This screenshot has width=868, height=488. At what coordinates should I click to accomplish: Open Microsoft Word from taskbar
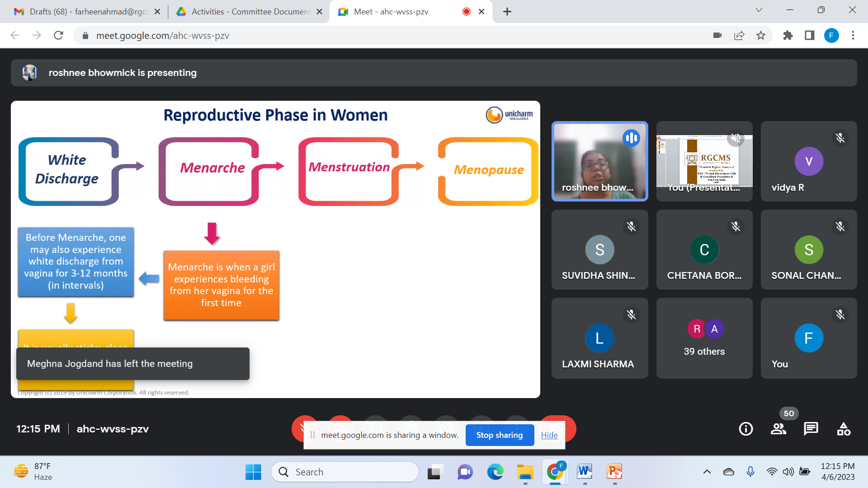pyautogui.click(x=585, y=472)
